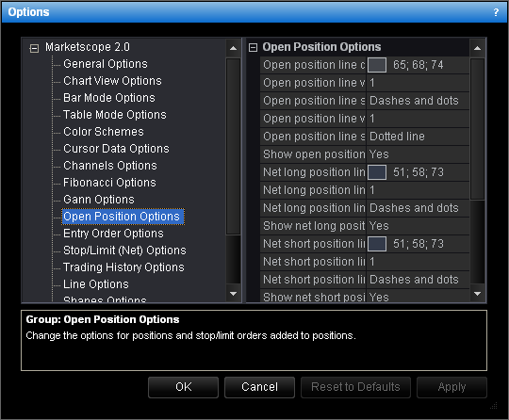Image resolution: width=509 pixels, height=420 pixels.
Task: Click the properties scroll down arrow
Action: [x=477, y=294]
